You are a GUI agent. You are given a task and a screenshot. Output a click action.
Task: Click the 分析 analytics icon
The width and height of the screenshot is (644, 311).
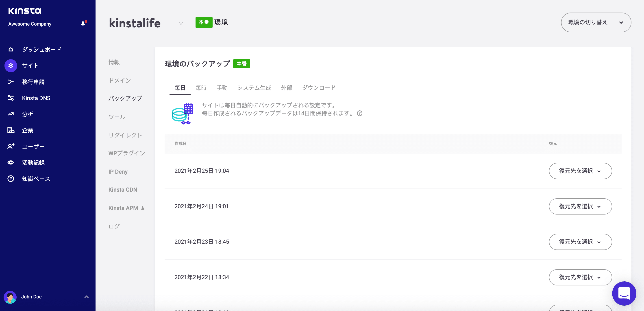[11, 114]
